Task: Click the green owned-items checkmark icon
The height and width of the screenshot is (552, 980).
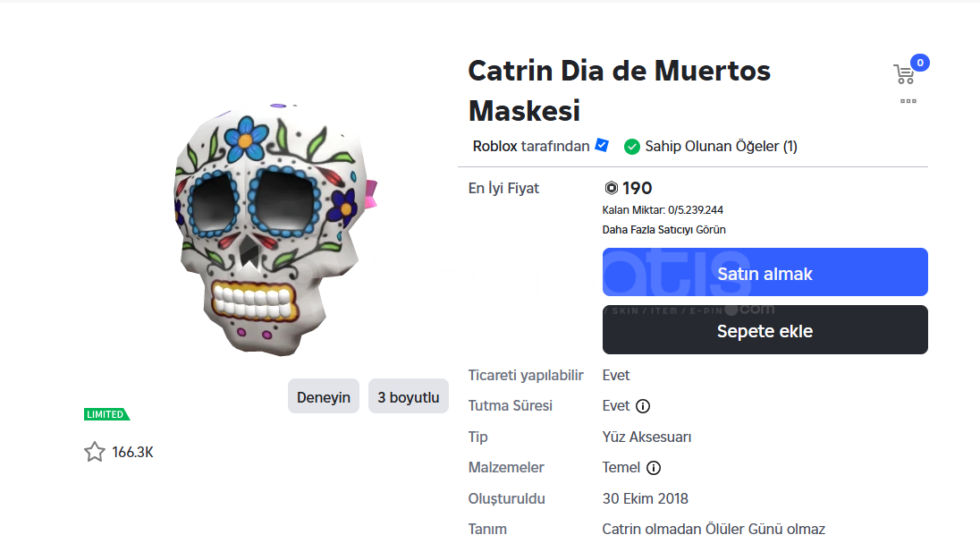Action: pyautogui.click(x=632, y=146)
